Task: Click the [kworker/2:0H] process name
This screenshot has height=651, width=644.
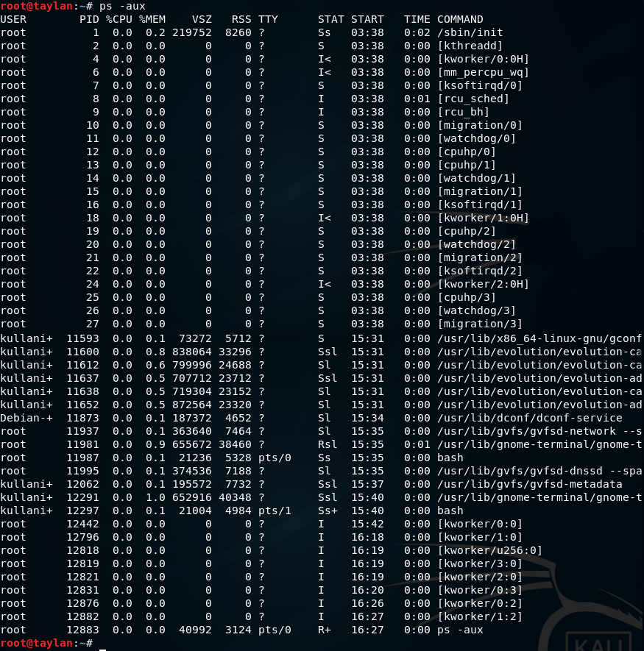Action: (x=484, y=285)
